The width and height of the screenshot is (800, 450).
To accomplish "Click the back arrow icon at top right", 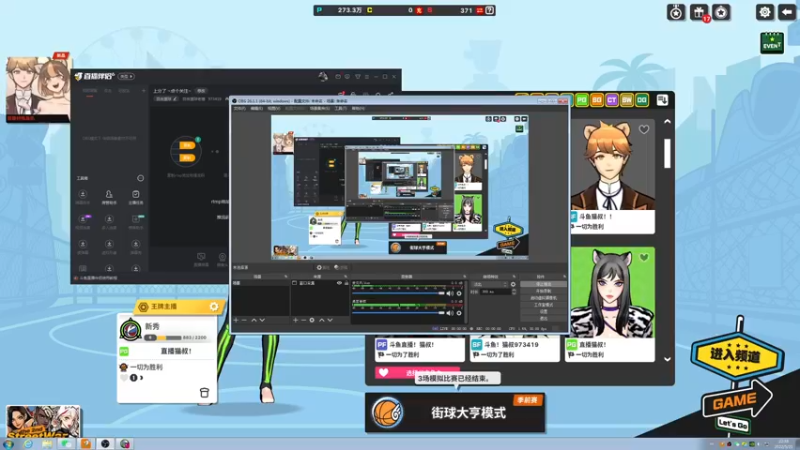I will 787,12.
